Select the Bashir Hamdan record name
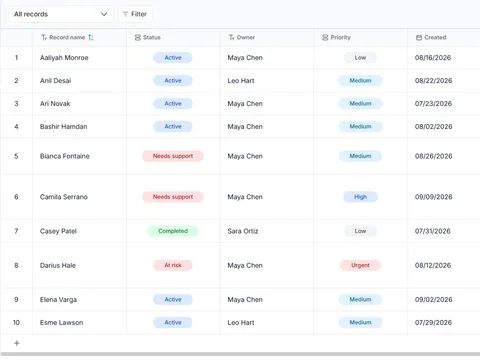The height and width of the screenshot is (360, 480). coord(63,127)
